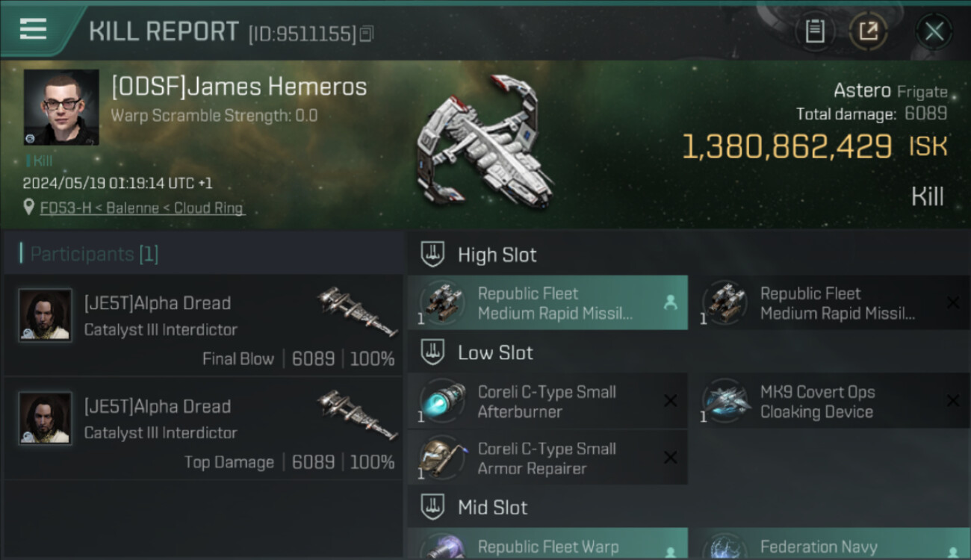Open FD53-H Balenne Cloud Ring location link
This screenshot has width=971, height=560.
142,208
